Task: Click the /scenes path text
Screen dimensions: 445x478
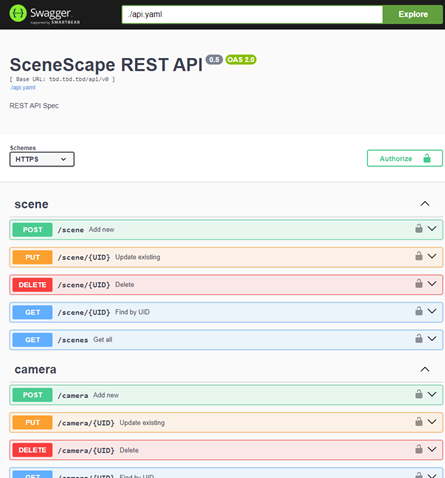Action: pyautogui.click(x=73, y=340)
